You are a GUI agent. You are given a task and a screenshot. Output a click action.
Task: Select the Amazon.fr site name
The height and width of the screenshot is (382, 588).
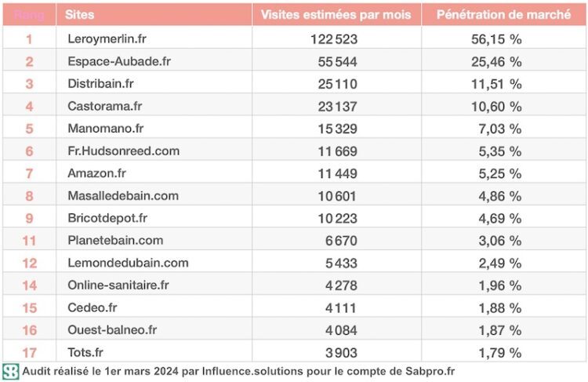[x=96, y=173]
